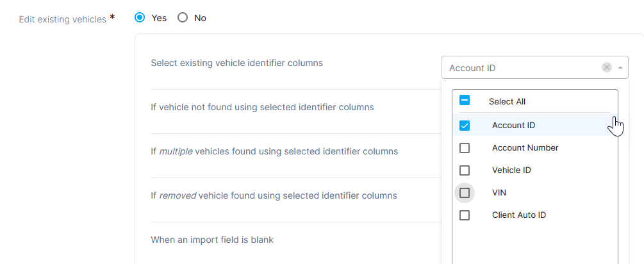The width and height of the screenshot is (644, 264).
Task: Collapse the identifier columns dropdown arrow
Action: pos(620,67)
